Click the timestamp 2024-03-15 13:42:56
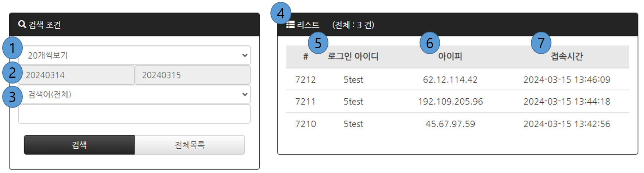Image resolution: width=644 pixels, height=173 pixels. [x=567, y=124]
